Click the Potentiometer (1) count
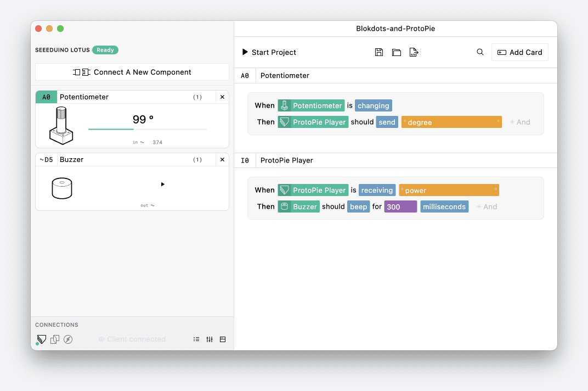The height and width of the screenshot is (391, 588). [197, 97]
